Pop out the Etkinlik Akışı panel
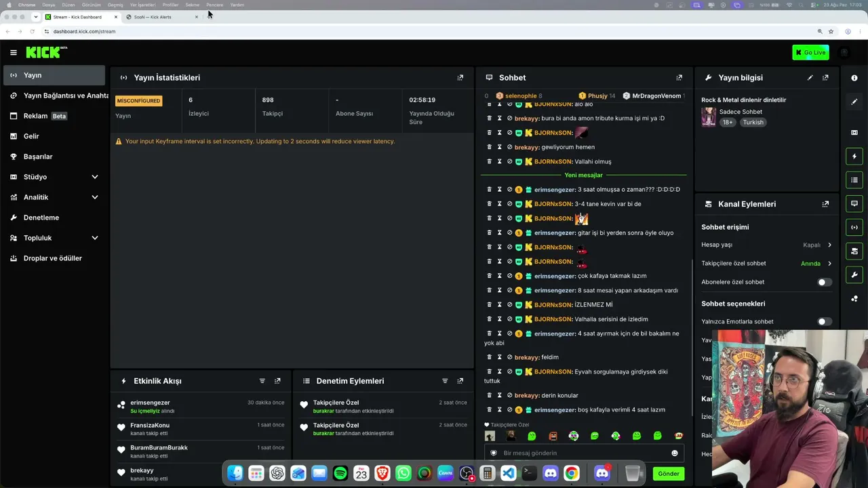 pyautogui.click(x=277, y=381)
